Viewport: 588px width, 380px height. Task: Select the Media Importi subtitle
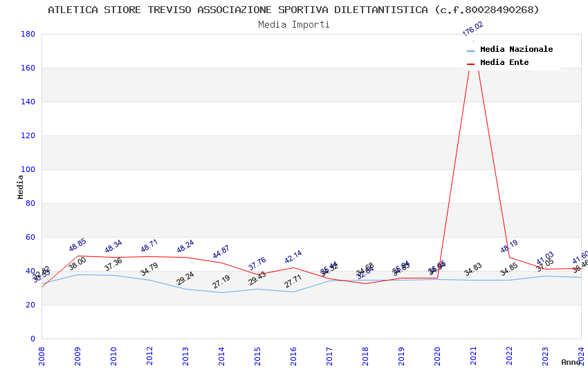click(x=293, y=25)
